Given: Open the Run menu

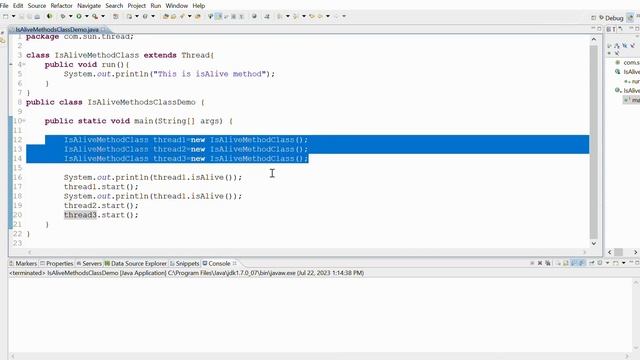Looking at the screenshot, I should 156,6.
